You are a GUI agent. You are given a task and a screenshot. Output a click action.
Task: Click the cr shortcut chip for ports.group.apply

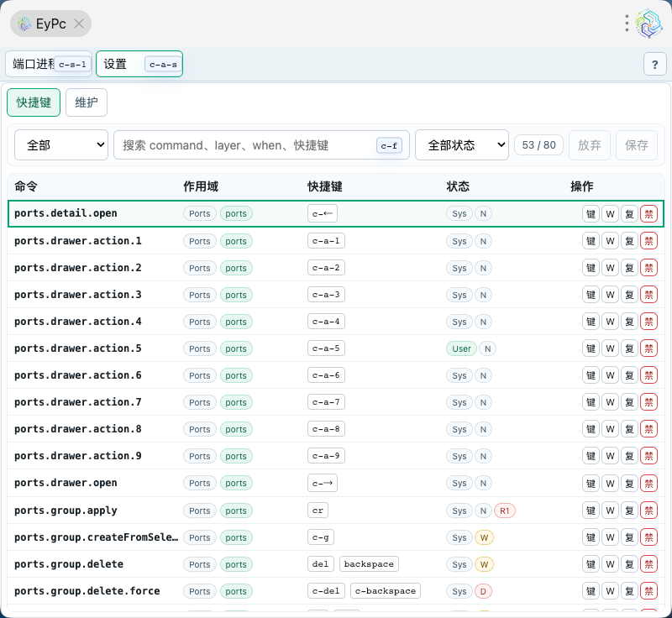pyautogui.click(x=318, y=510)
